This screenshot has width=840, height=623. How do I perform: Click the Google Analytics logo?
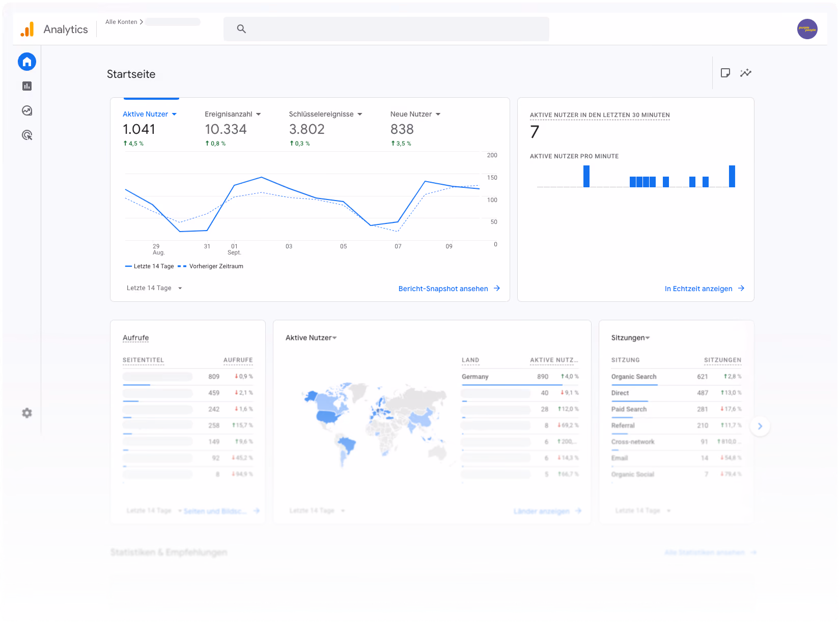[27, 29]
